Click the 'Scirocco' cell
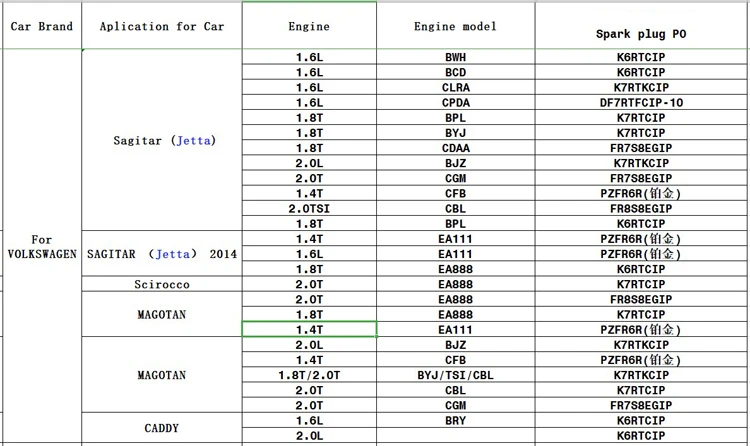The image size is (750, 446). 162,284
